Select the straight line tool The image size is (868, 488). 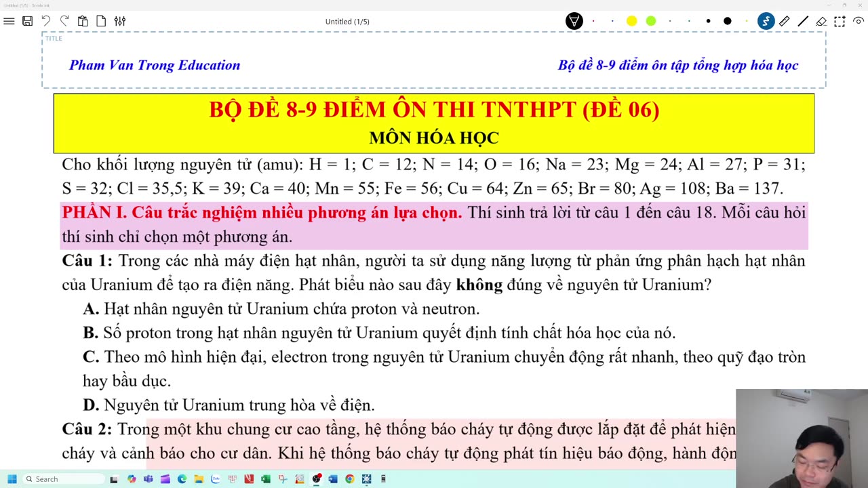coord(803,21)
